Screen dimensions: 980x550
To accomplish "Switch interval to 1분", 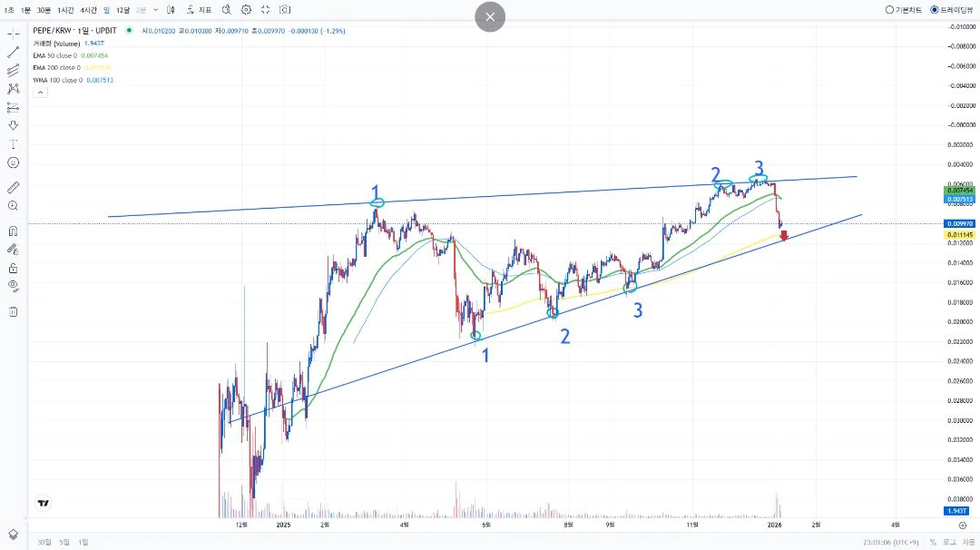I will (x=25, y=10).
